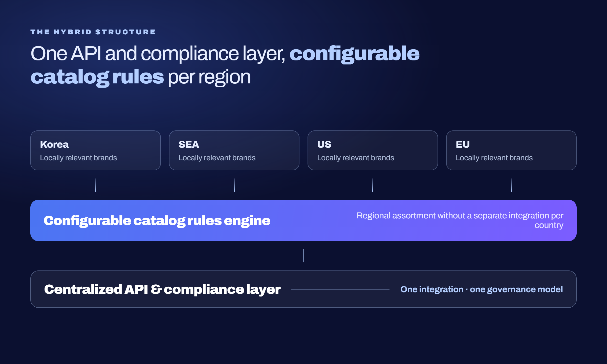Image resolution: width=607 pixels, height=364 pixels.
Task: Select the US region card
Action: (373, 150)
